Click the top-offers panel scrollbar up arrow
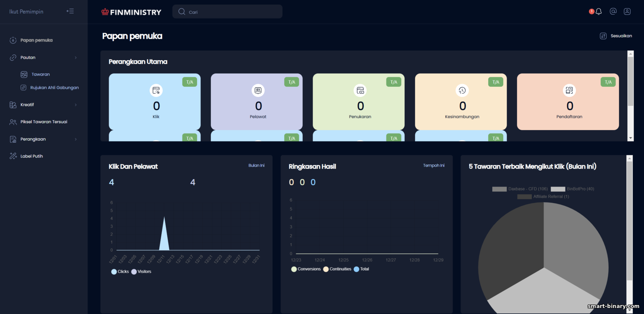Image resolution: width=644 pixels, height=314 pixels. [x=629, y=159]
